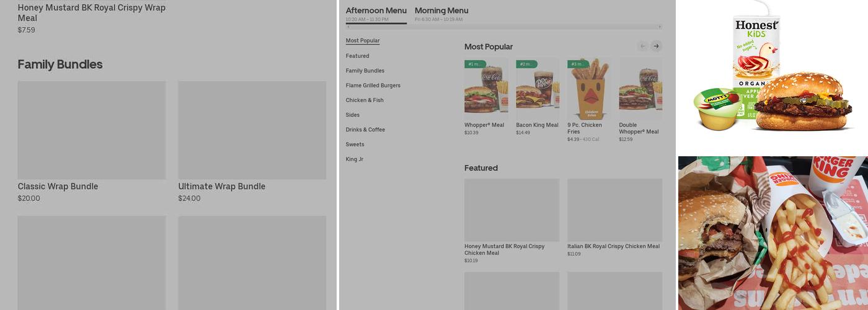Click the 9 Pc. Chicken Fries title
Image resolution: width=868 pixels, height=310 pixels.
pos(585,128)
